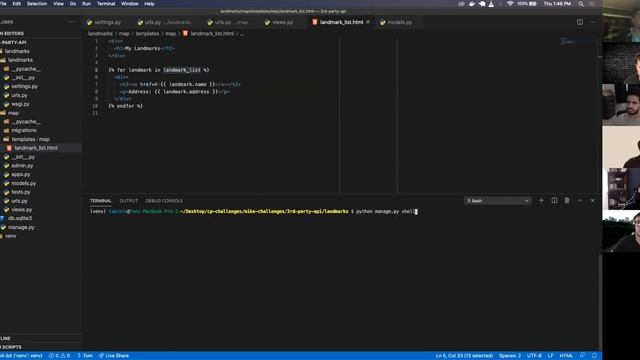The width and height of the screenshot is (640, 360).
Task: Go to line via 'Ln 6, Col 33' status item
Action: (x=464, y=356)
